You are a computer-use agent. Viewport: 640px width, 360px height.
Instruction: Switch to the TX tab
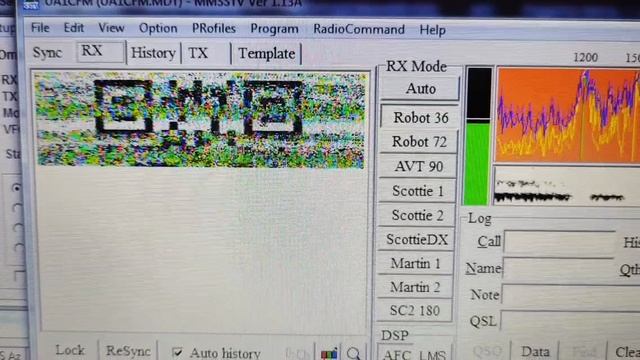coord(205,53)
